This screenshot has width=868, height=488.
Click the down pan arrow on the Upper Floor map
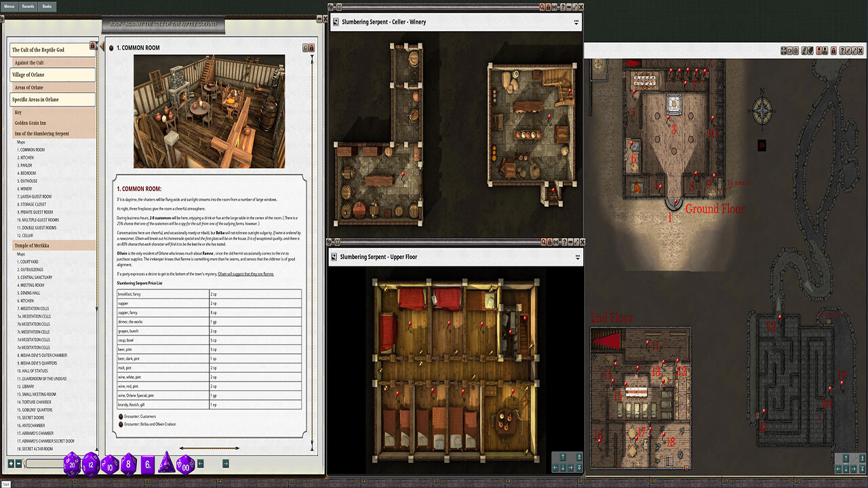(x=563, y=468)
